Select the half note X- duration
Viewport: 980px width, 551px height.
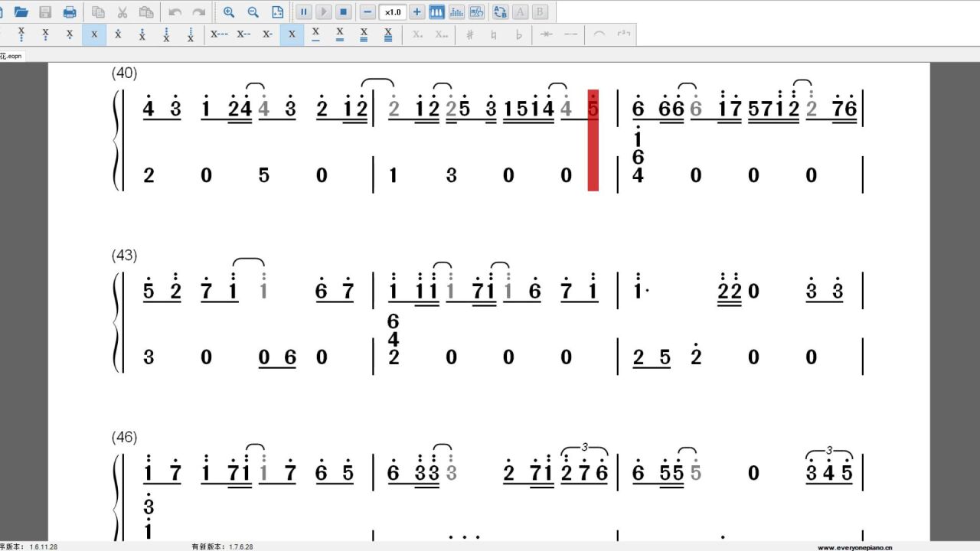(267, 34)
